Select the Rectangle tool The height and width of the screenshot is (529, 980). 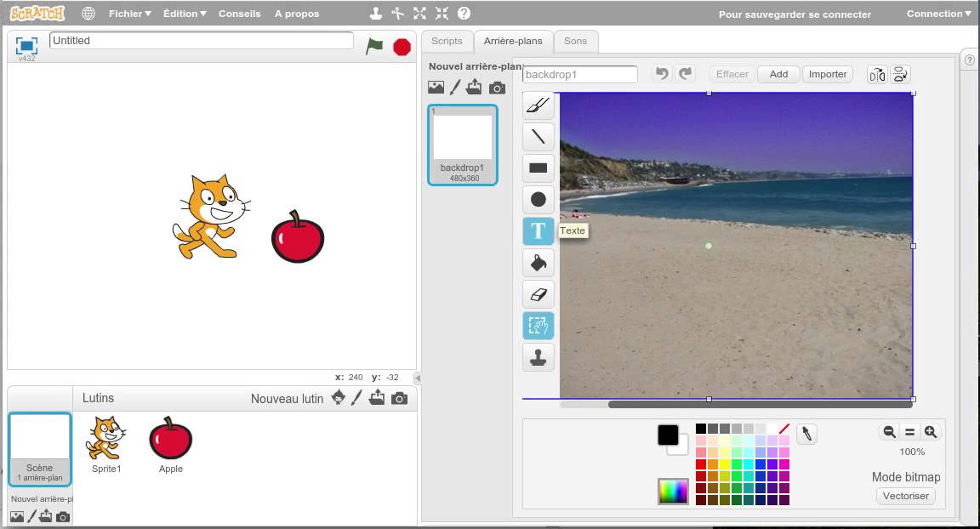[538, 168]
